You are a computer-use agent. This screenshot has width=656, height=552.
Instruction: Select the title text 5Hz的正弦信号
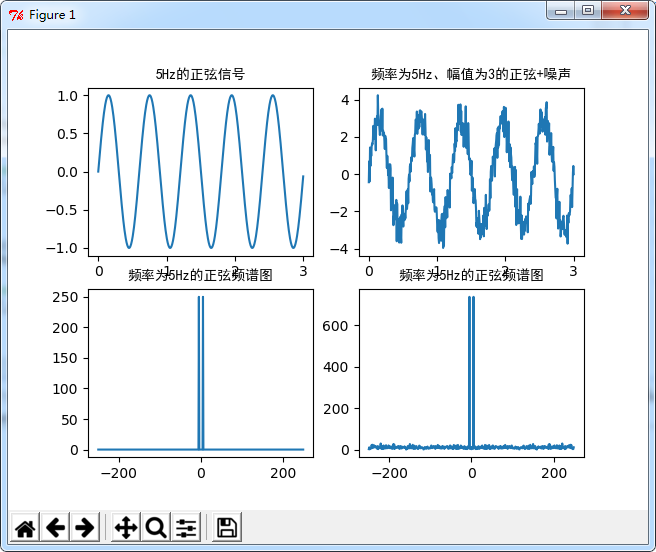coord(200,74)
